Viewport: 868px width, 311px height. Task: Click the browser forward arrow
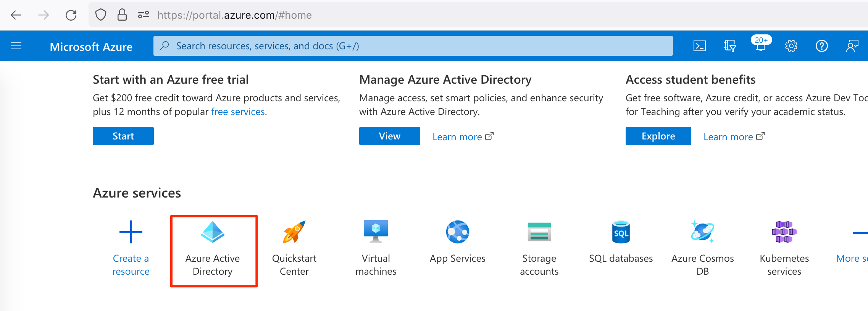point(44,15)
